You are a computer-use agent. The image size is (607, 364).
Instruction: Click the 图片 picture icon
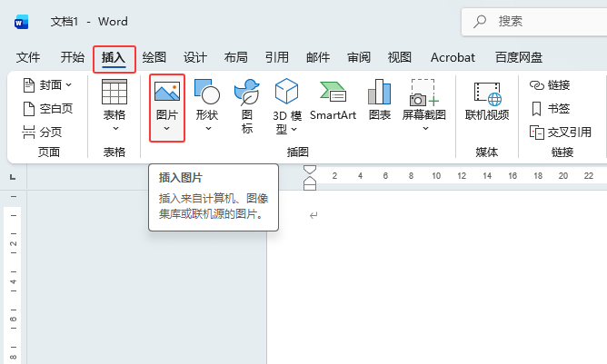(167, 92)
